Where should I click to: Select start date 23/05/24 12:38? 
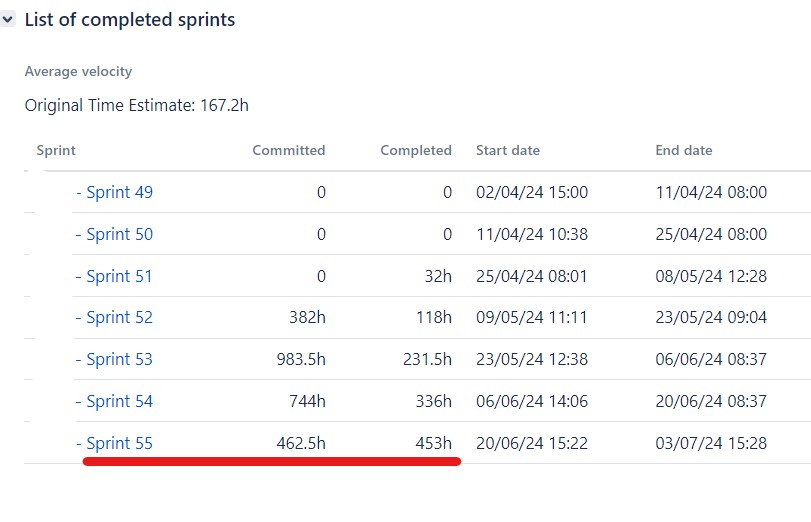(532, 359)
